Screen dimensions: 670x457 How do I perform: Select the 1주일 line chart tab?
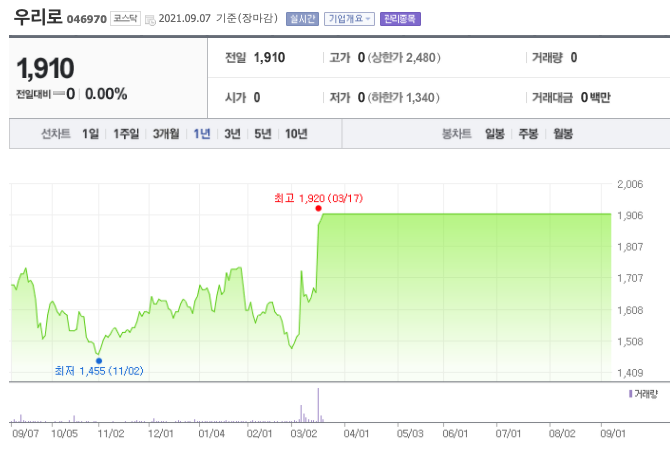[126, 134]
